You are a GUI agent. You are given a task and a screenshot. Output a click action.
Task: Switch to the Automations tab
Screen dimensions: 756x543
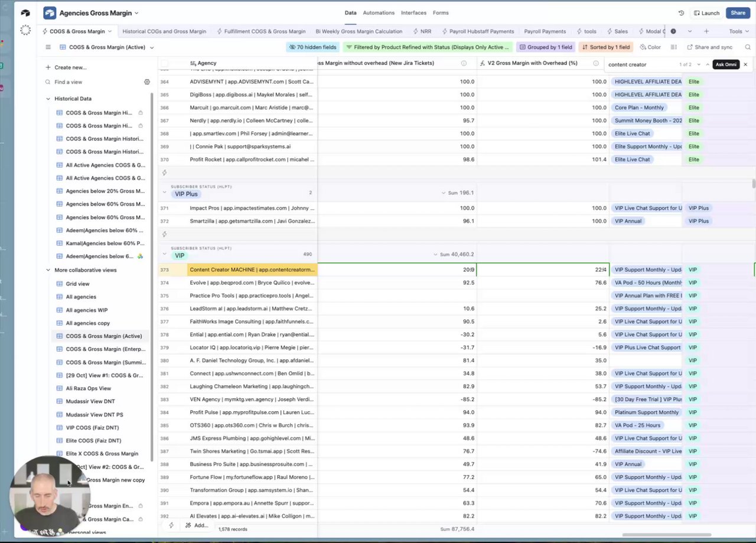(379, 12)
